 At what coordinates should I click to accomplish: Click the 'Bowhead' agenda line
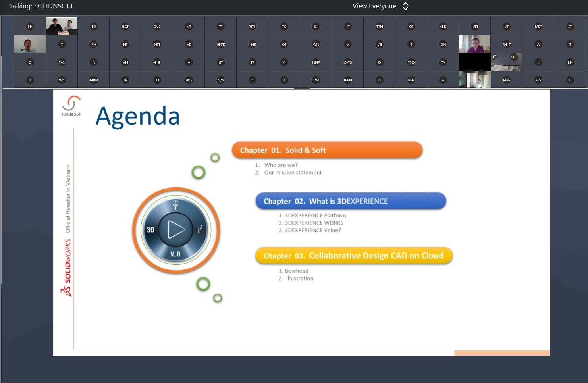tap(296, 271)
